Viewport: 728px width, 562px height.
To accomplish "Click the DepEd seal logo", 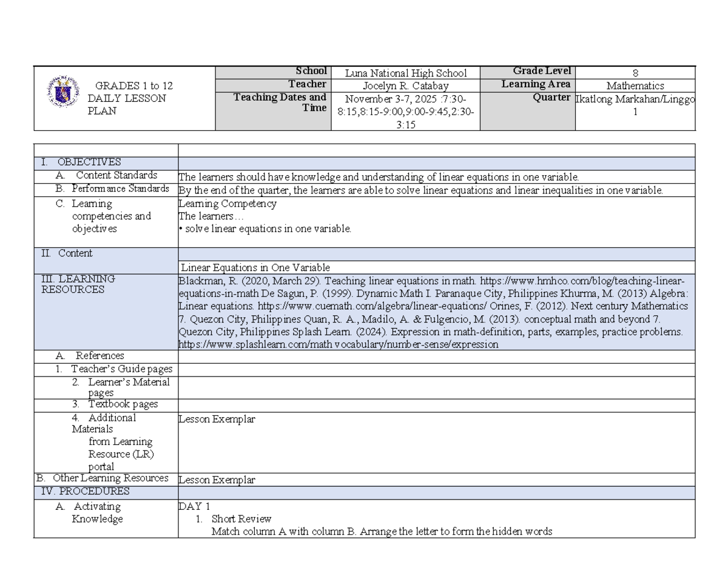I will 62,92.
